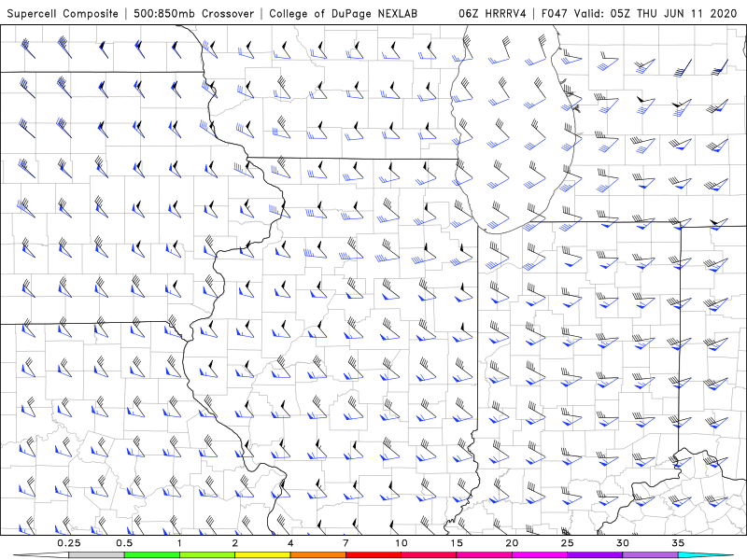Click the '7' legend value
Screen dimensions: 747x560
pos(345,543)
